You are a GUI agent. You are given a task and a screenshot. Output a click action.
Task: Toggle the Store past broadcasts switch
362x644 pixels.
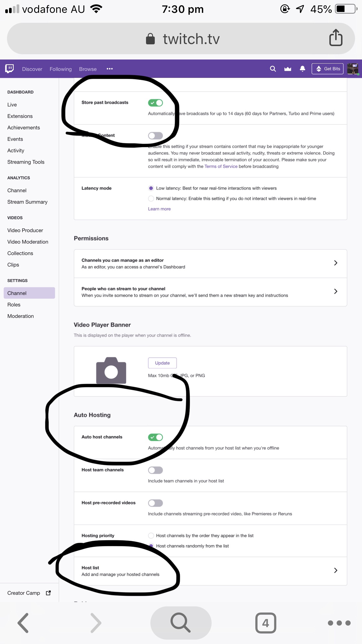coord(155,103)
